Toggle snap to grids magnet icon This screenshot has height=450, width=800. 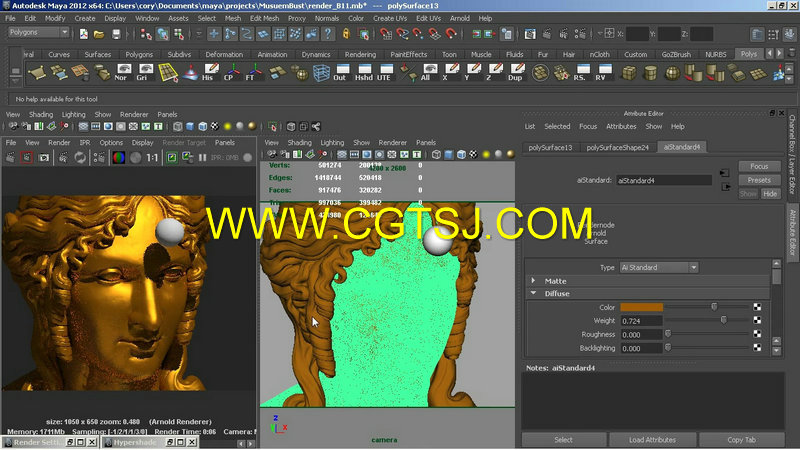click(385, 34)
